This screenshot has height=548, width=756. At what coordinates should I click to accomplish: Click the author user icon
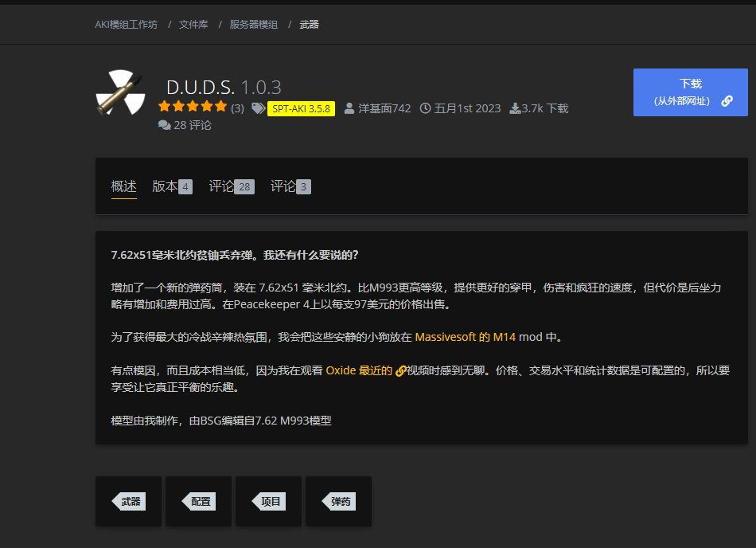click(x=349, y=108)
